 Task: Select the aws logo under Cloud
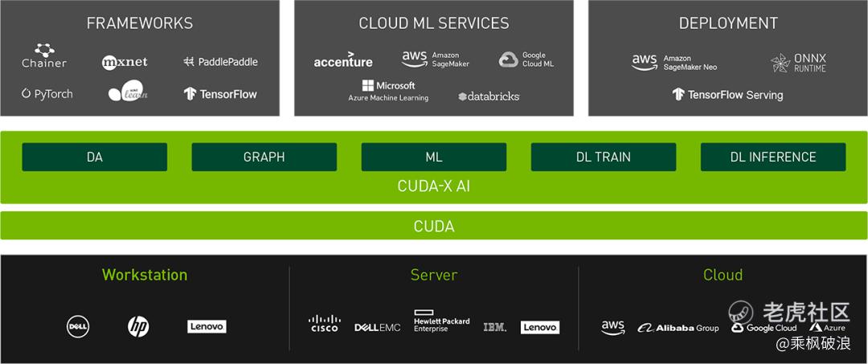coord(612,328)
